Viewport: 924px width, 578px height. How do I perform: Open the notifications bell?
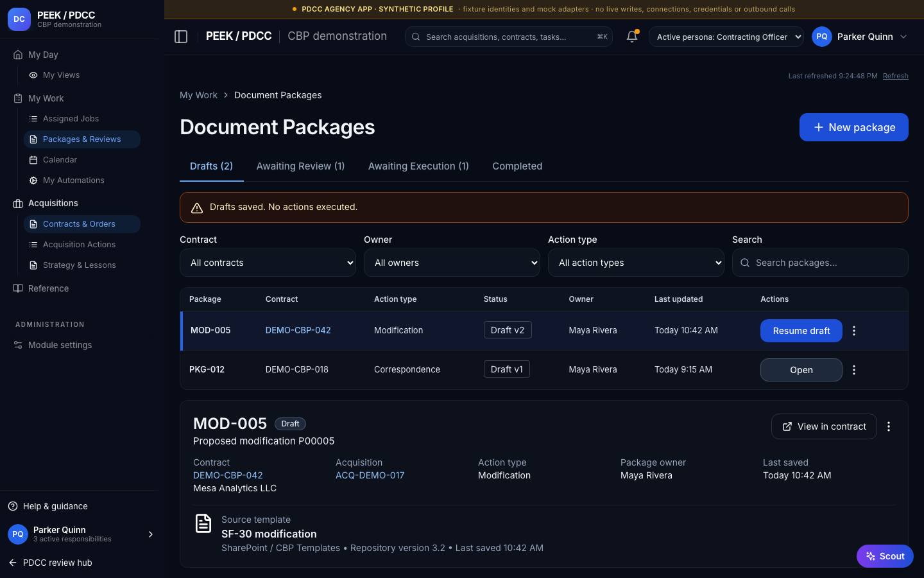pyautogui.click(x=632, y=37)
